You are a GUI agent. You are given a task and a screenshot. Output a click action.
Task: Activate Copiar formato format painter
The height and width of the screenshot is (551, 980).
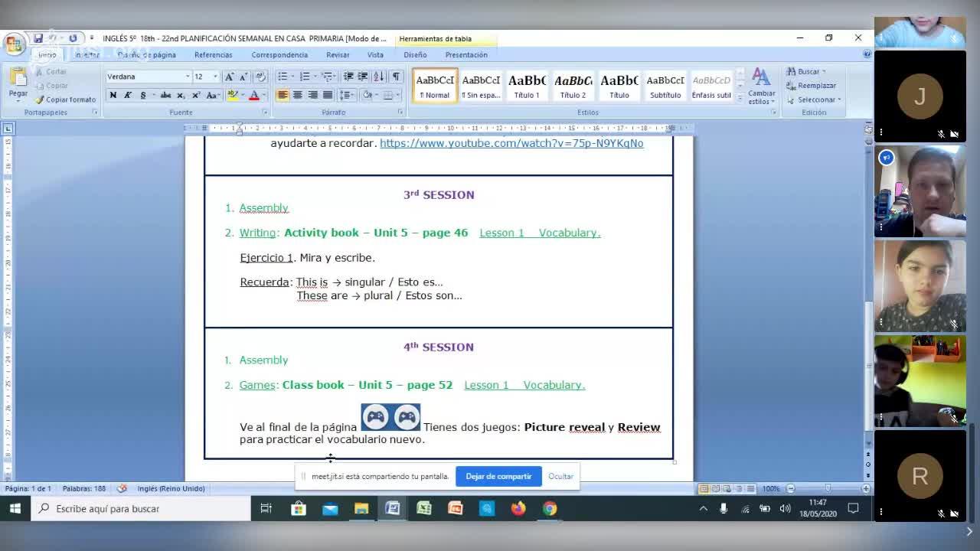tap(66, 99)
